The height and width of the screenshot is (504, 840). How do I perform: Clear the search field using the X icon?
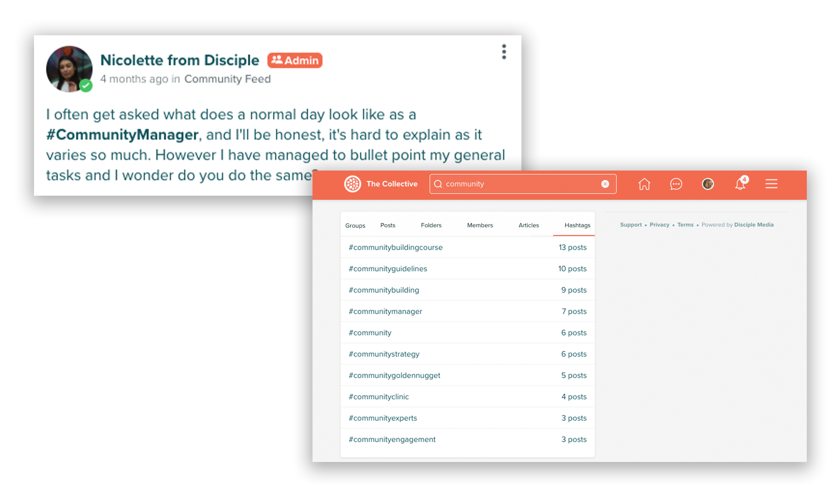(x=605, y=184)
